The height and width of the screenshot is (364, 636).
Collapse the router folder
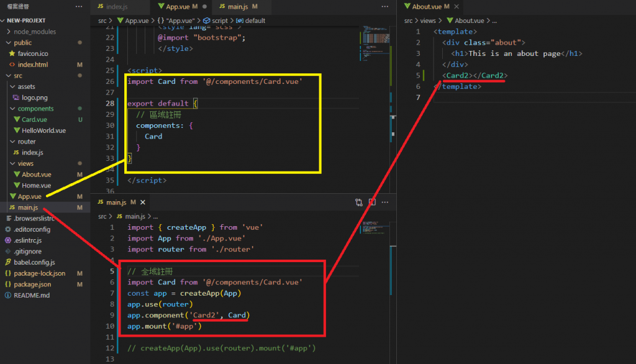pos(12,141)
